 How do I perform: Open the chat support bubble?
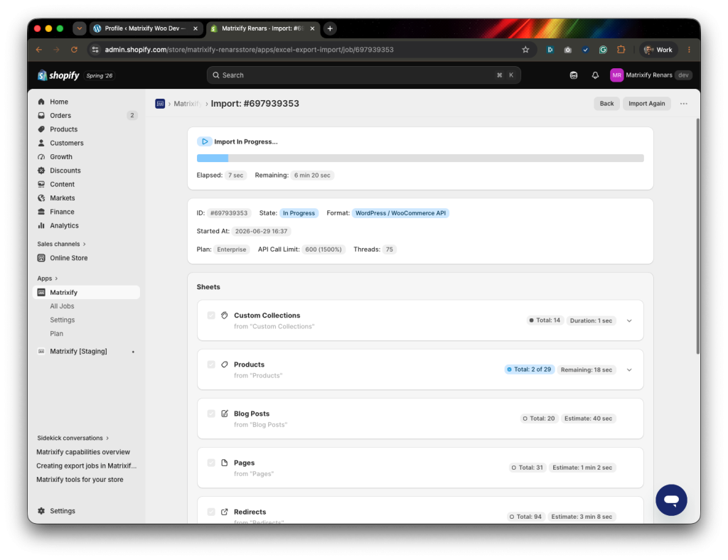coord(671,500)
